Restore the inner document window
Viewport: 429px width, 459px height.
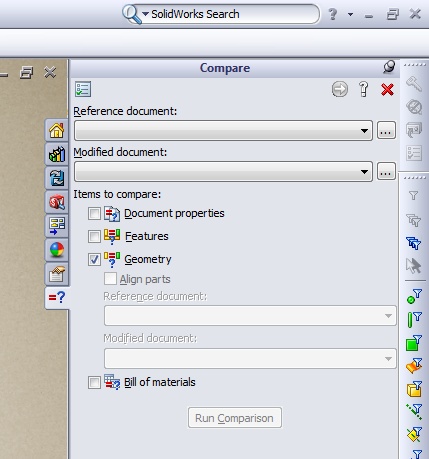pyautogui.click(x=26, y=72)
